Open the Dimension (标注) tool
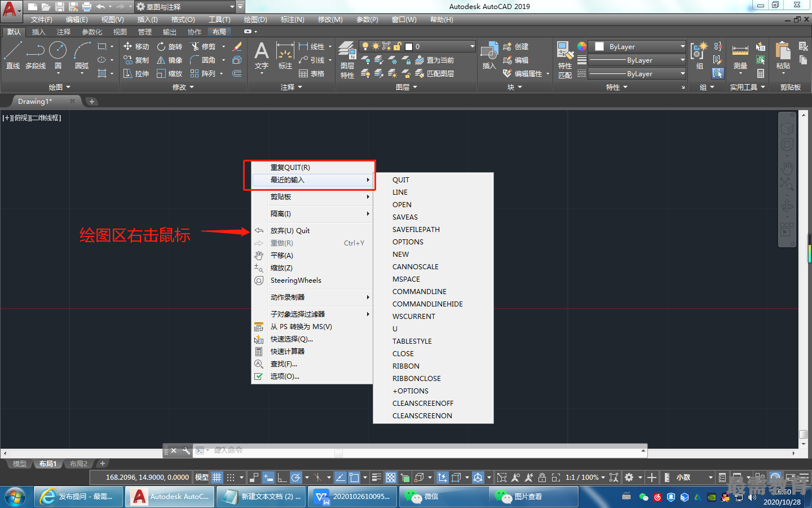This screenshot has width=812, height=508. pos(285,56)
